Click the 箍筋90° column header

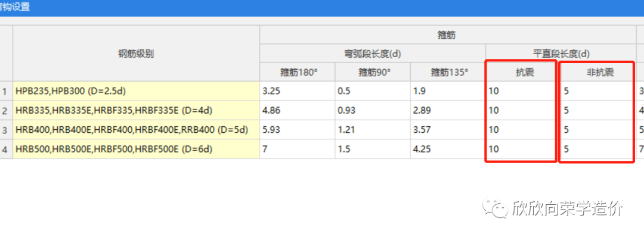pyautogui.click(x=373, y=72)
